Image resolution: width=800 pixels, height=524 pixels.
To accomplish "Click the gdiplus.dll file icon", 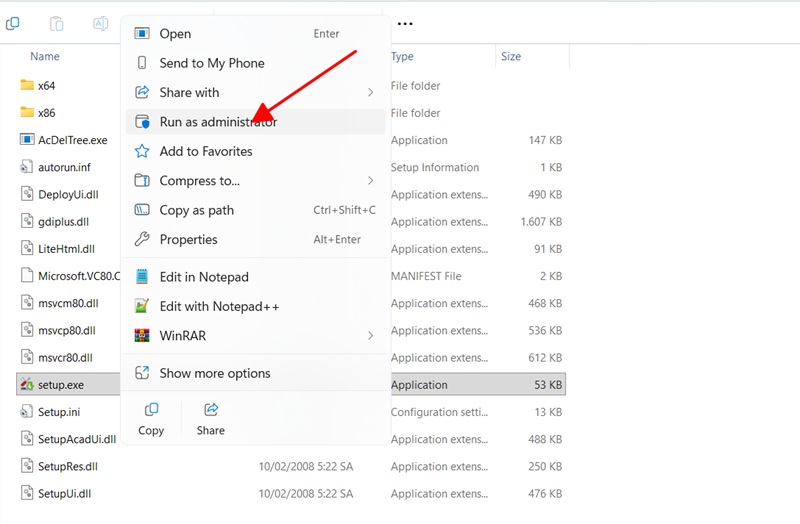I will (27, 221).
